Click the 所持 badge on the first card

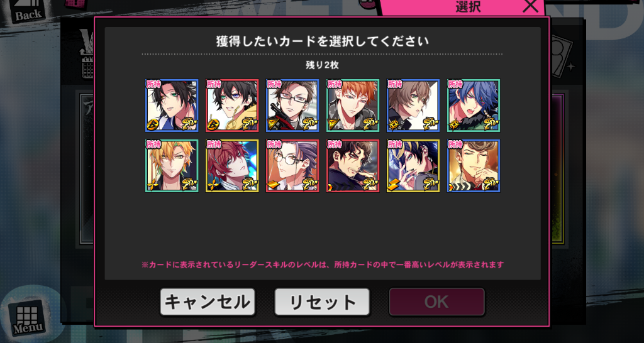(153, 84)
